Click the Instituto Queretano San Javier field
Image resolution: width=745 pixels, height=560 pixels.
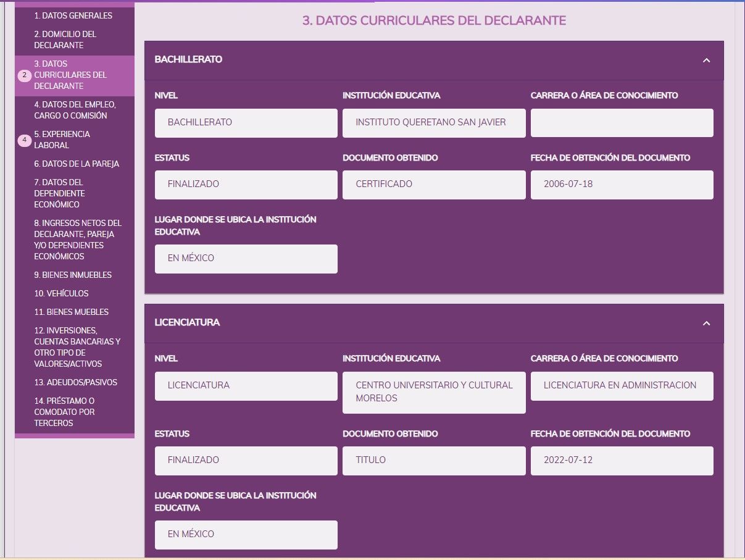click(x=434, y=123)
